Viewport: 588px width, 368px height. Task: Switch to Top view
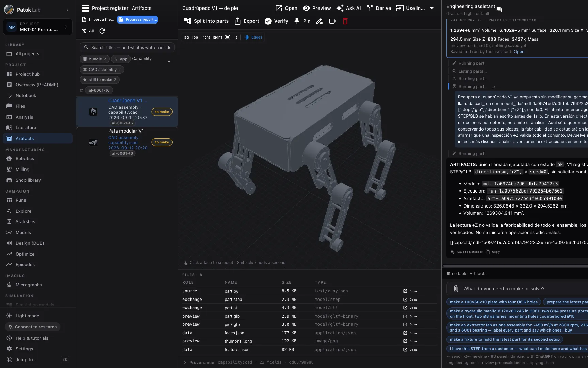tap(195, 37)
